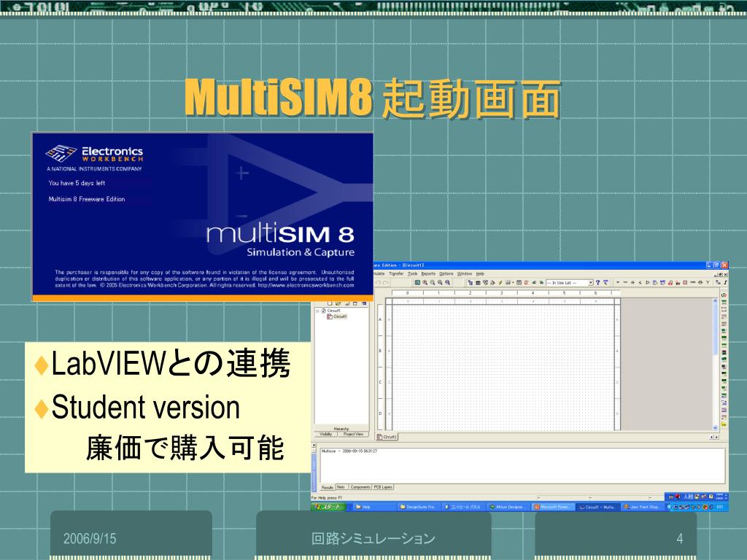Screen dimensions: 747x560
Task: Switch to Microsoft PowerPoint taskbar button
Action: pyautogui.click(x=553, y=507)
